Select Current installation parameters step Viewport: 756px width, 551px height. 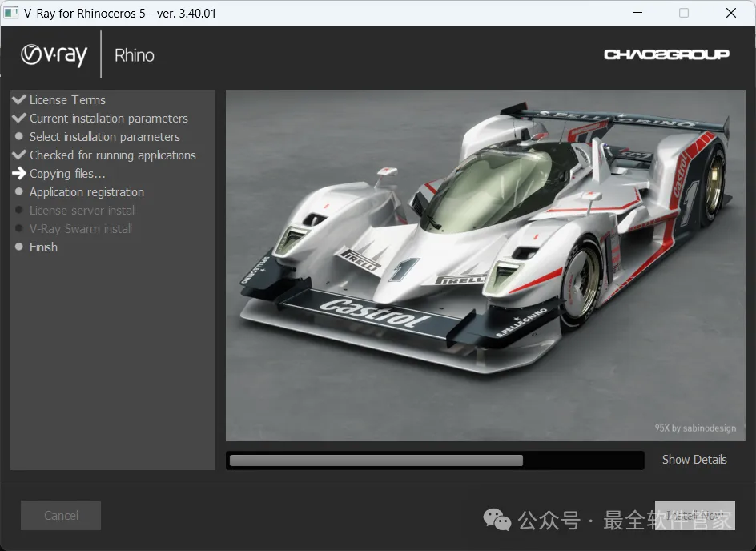coord(109,118)
